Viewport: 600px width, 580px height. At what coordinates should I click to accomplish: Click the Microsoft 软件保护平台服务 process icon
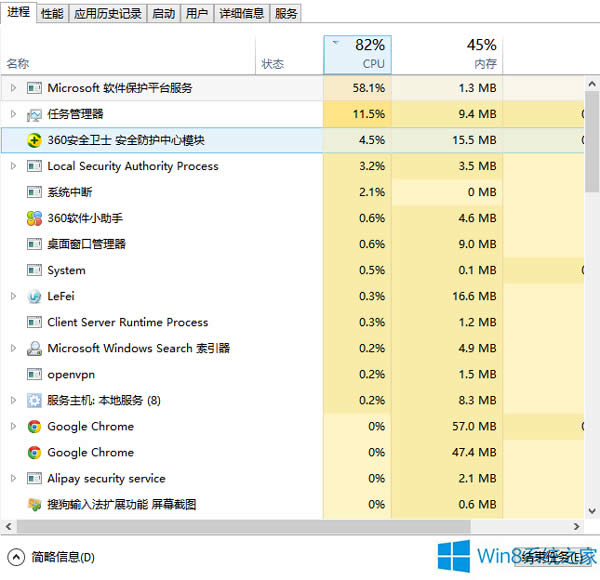(x=34, y=88)
